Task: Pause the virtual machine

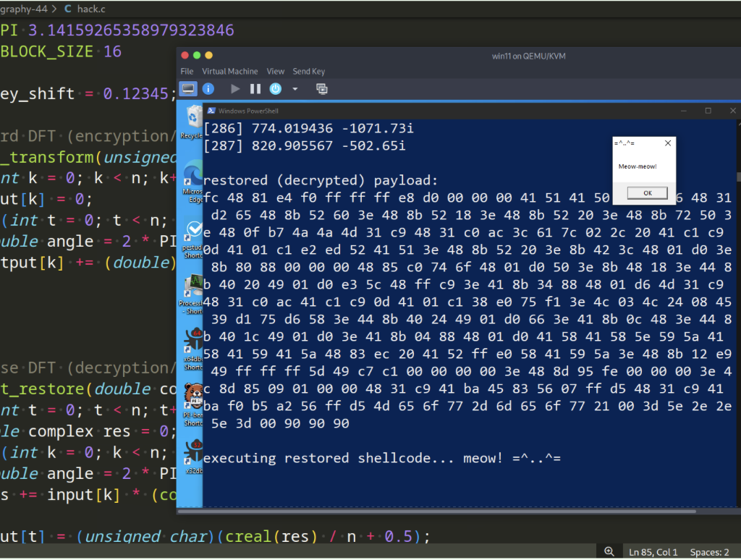Action: [x=255, y=89]
